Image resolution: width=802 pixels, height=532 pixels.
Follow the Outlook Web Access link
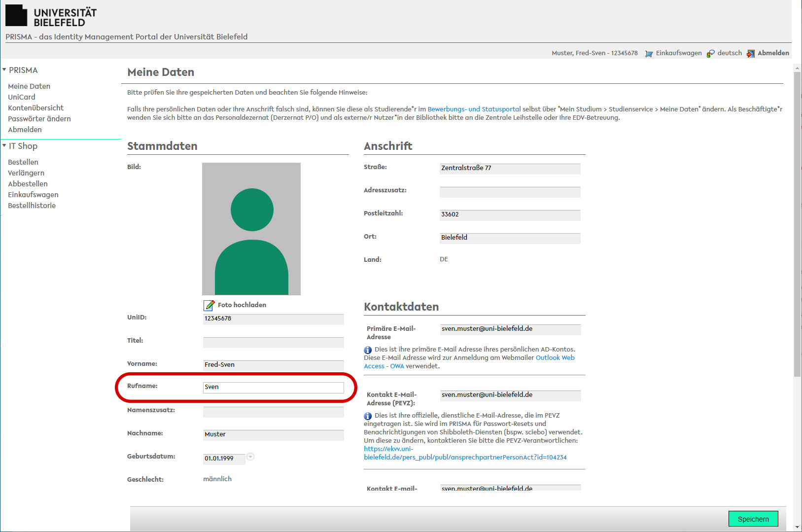[555, 357]
